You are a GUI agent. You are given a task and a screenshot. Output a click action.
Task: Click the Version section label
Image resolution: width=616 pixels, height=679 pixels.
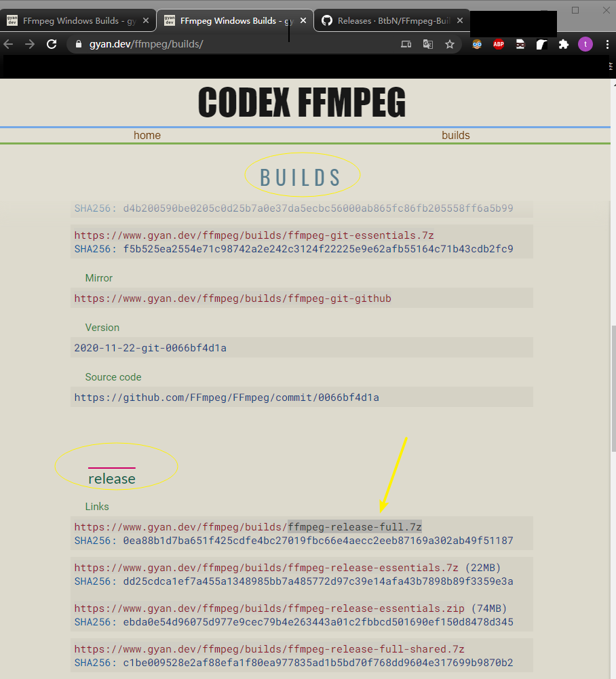click(x=102, y=328)
